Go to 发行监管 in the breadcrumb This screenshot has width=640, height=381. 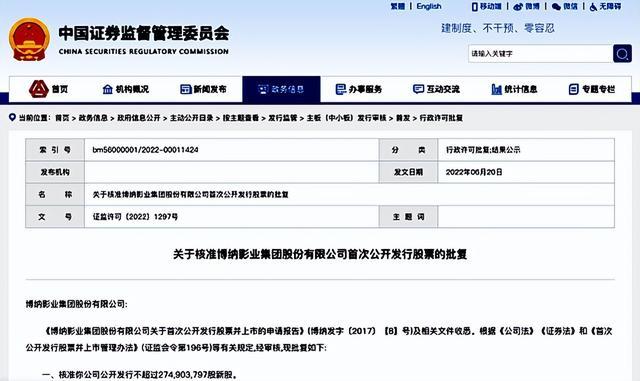(283, 118)
